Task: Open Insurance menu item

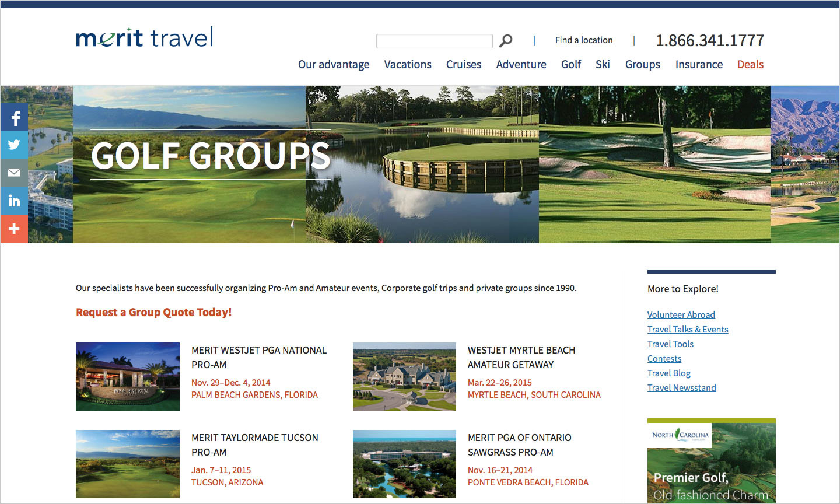Action: 699,65
